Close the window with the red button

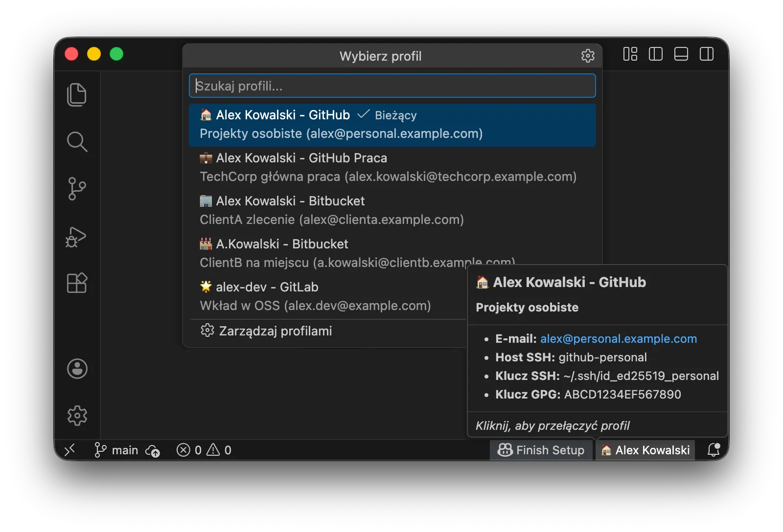[71, 54]
